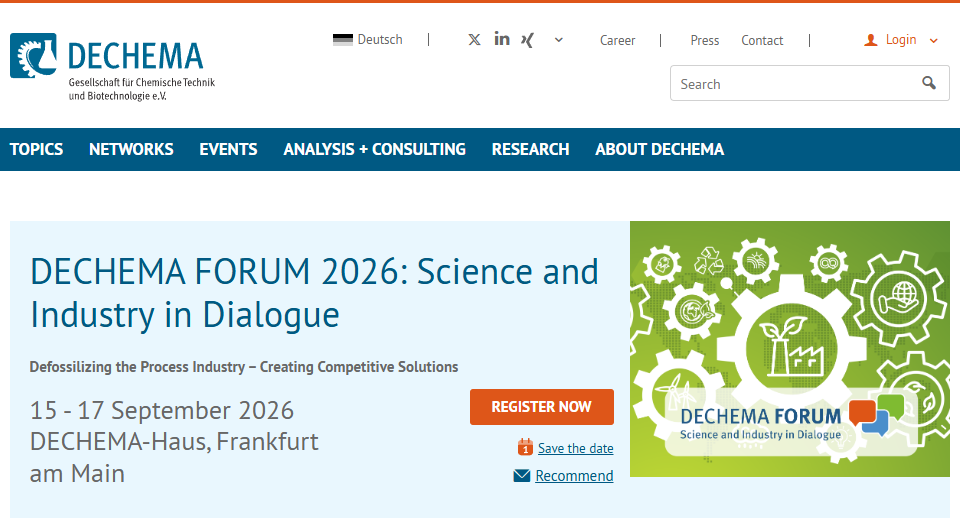The height and width of the screenshot is (527, 960).
Task: Open the NETWORKS menu
Action: pyautogui.click(x=131, y=149)
